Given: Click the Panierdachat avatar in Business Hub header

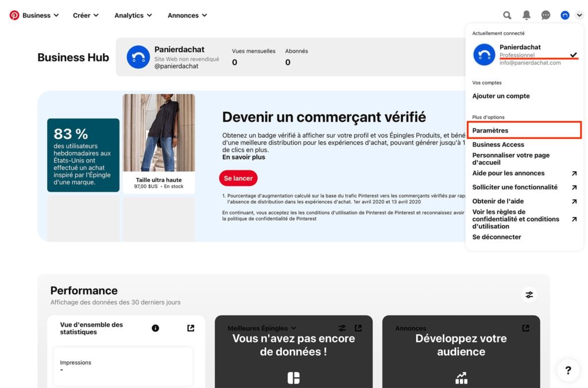Looking at the screenshot, I should coord(138,57).
